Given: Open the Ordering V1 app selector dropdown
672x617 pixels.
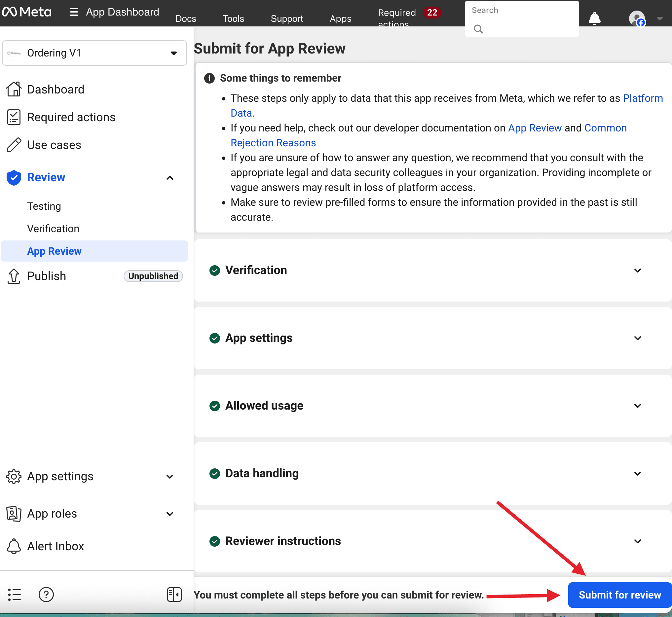Looking at the screenshot, I should 94,53.
